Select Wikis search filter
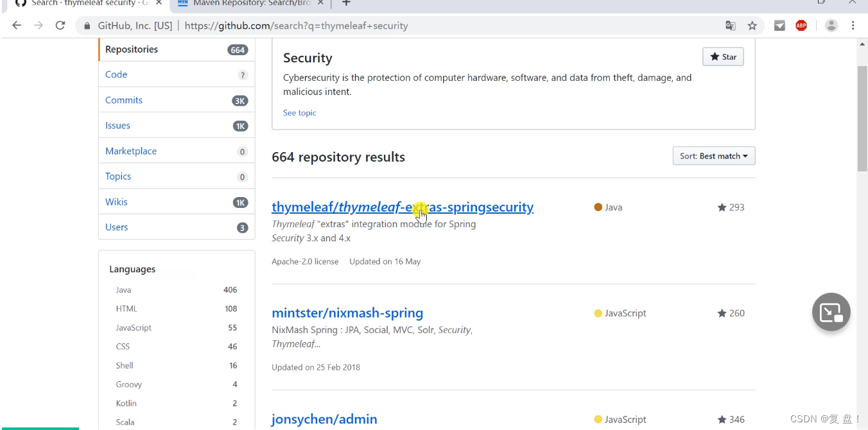Viewport: 868px width, 430px height. pyautogui.click(x=176, y=202)
